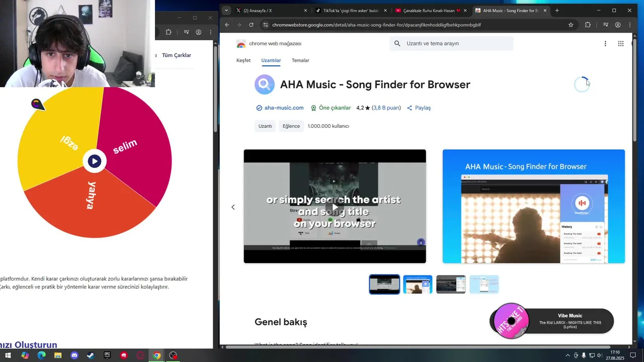Open Steam from the taskbar

point(91,355)
